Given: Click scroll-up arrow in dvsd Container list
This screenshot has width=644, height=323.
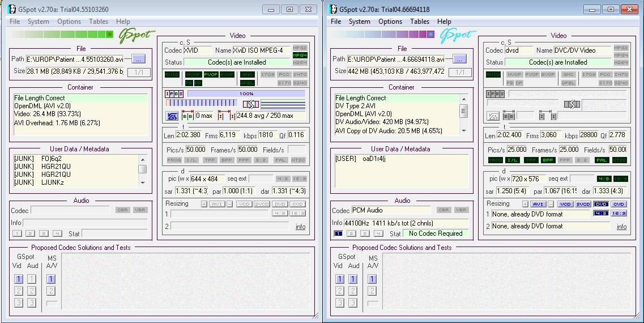Looking at the screenshot, I should (x=464, y=99).
